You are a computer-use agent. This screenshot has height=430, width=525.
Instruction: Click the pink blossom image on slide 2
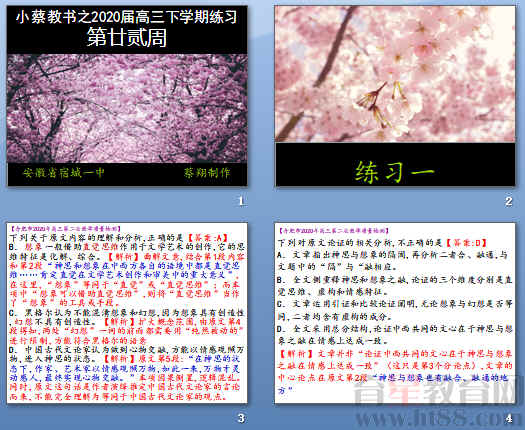point(395,74)
